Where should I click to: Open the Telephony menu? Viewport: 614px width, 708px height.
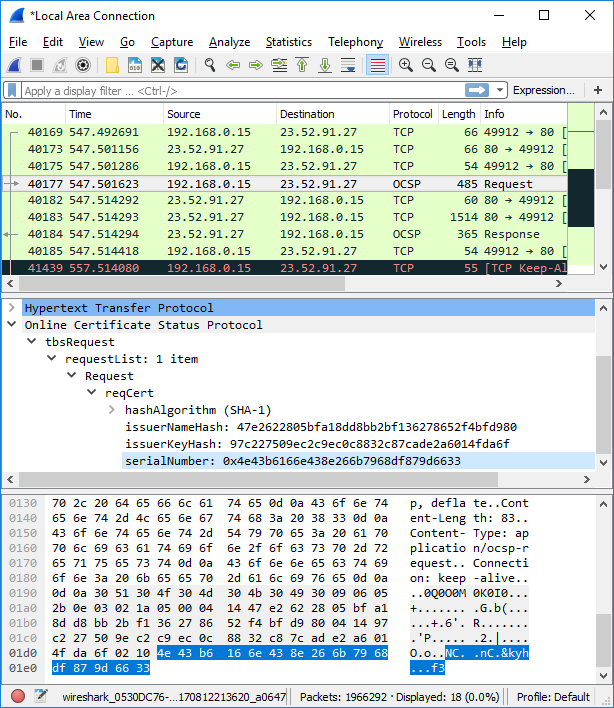pos(356,42)
